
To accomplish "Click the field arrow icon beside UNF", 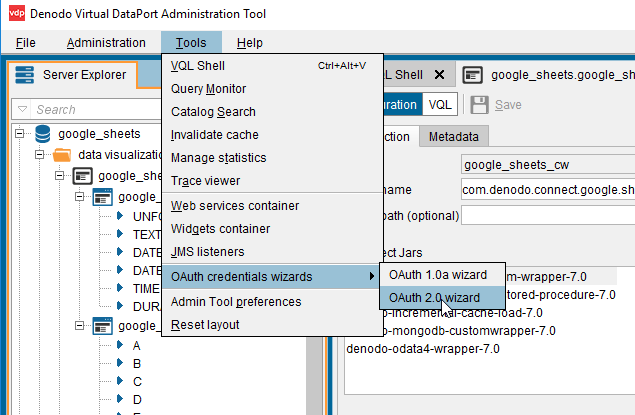I will click(x=120, y=215).
